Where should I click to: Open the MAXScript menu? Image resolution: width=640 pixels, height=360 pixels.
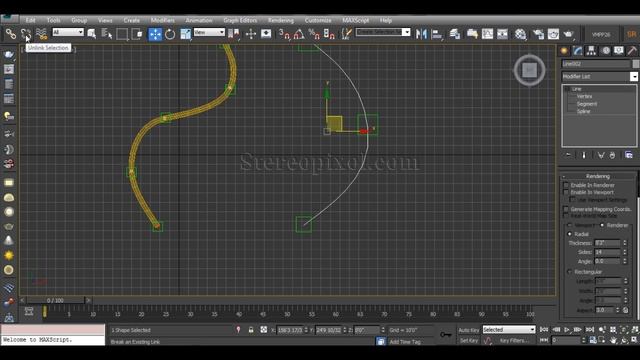tap(356, 20)
